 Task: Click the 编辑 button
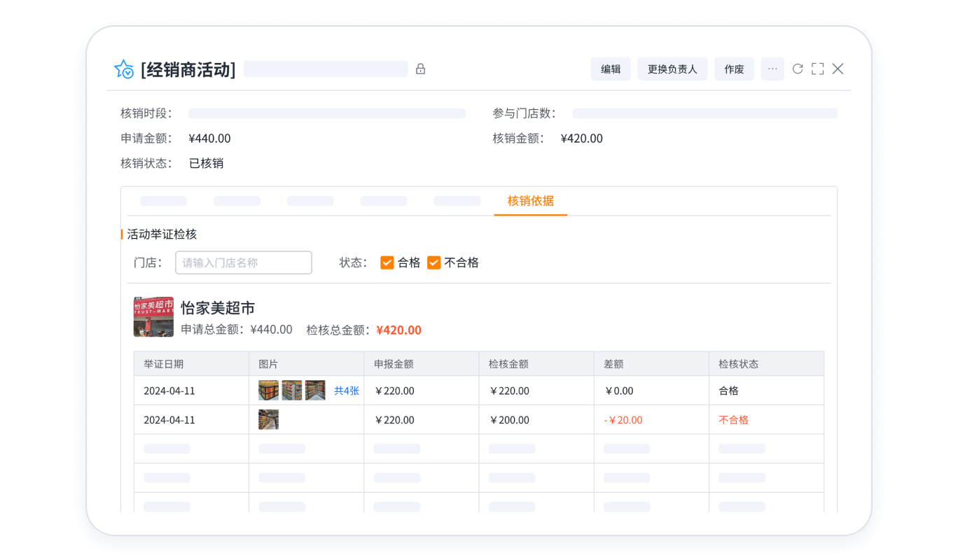click(611, 69)
